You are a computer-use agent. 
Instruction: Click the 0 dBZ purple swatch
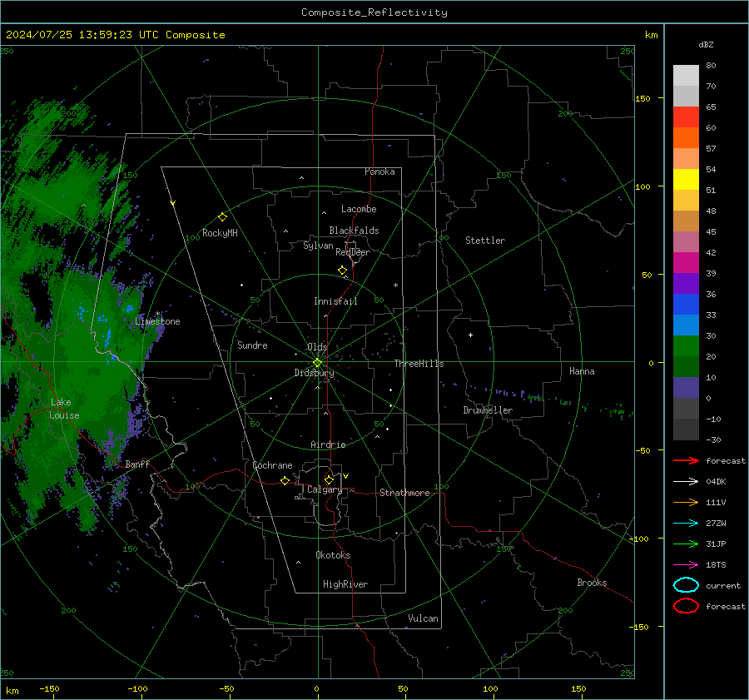686,388
